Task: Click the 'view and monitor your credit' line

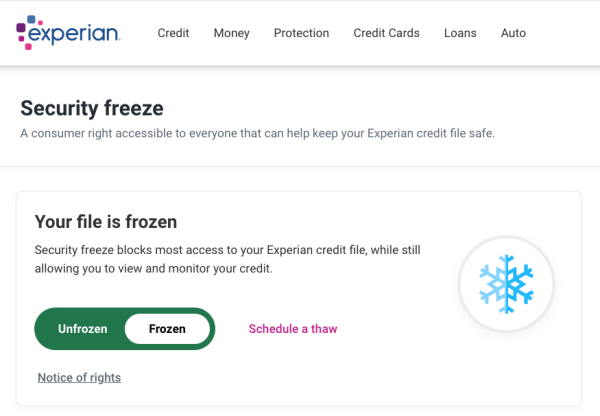Action: pos(153,269)
